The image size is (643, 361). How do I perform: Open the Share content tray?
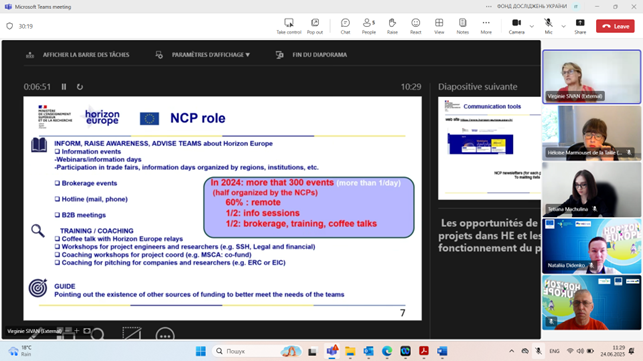[580, 26]
